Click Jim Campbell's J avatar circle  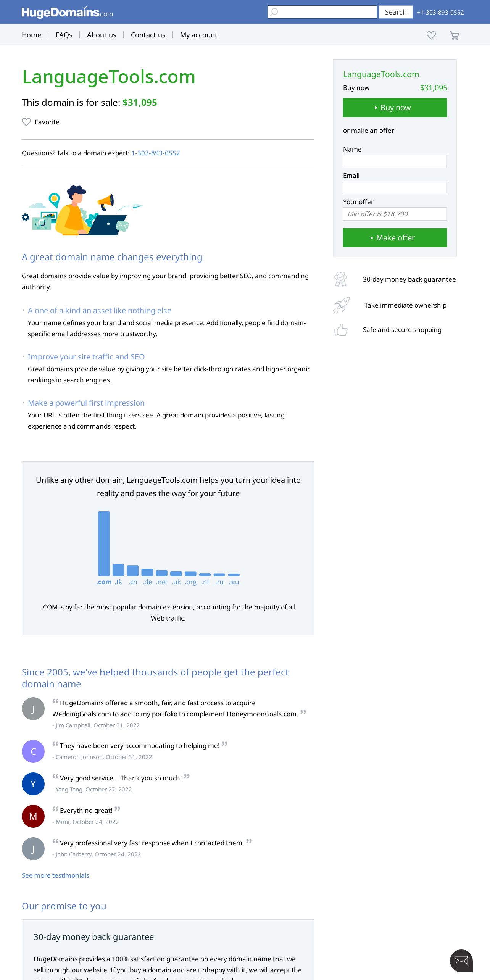click(33, 709)
